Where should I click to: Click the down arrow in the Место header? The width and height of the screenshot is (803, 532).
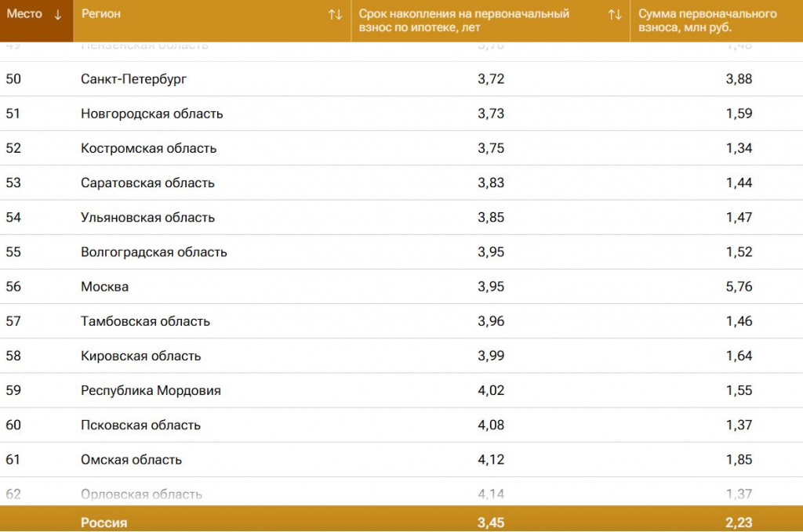(x=58, y=15)
